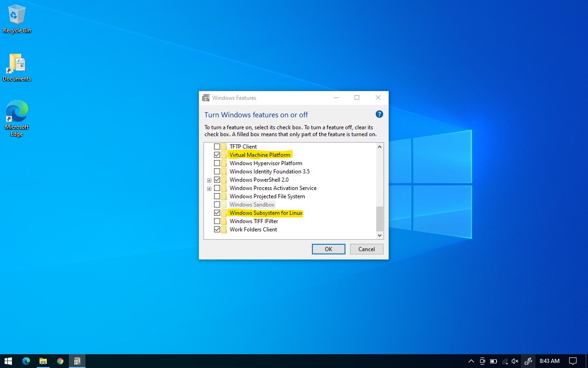
Task: Uncheck the Virtual Machine Platform checkbox
Action: tap(217, 155)
